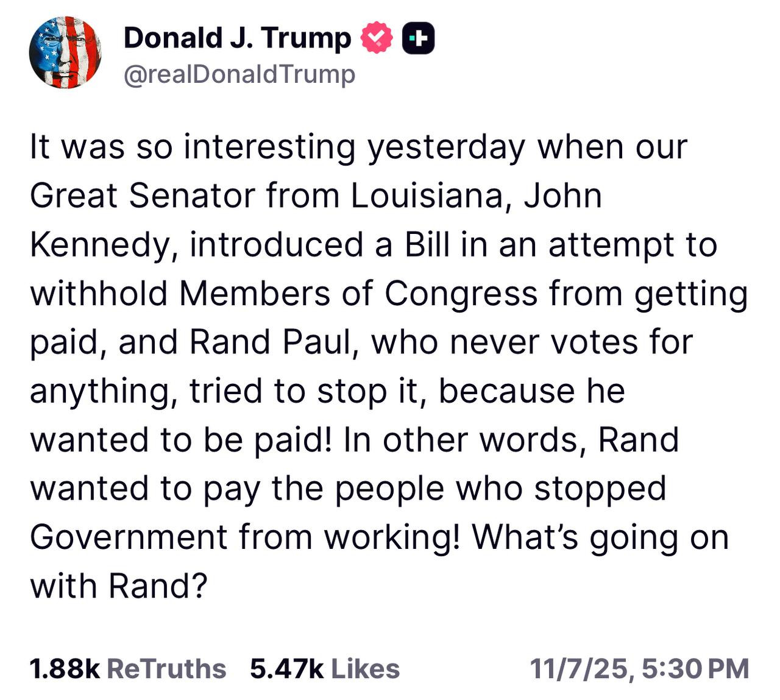Image resolution: width=780 pixels, height=700 pixels.
Task: Click the 1.88k ReTruths count number
Action: click(x=65, y=668)
